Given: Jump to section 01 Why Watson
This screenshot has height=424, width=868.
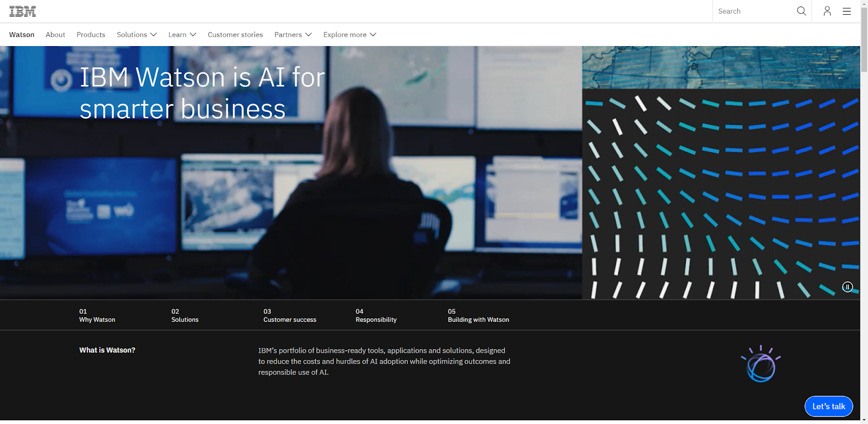Looking at the screenshot, I should pyautogui.click(x=97, y=315).
